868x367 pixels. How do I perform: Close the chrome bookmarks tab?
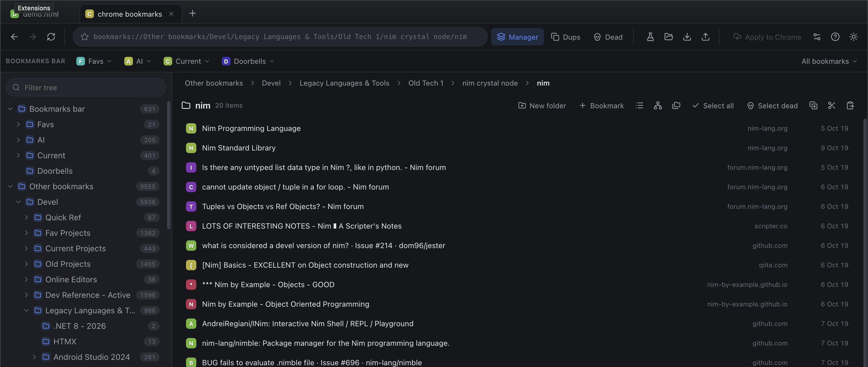pyautogui.click(x=171, y=14)
